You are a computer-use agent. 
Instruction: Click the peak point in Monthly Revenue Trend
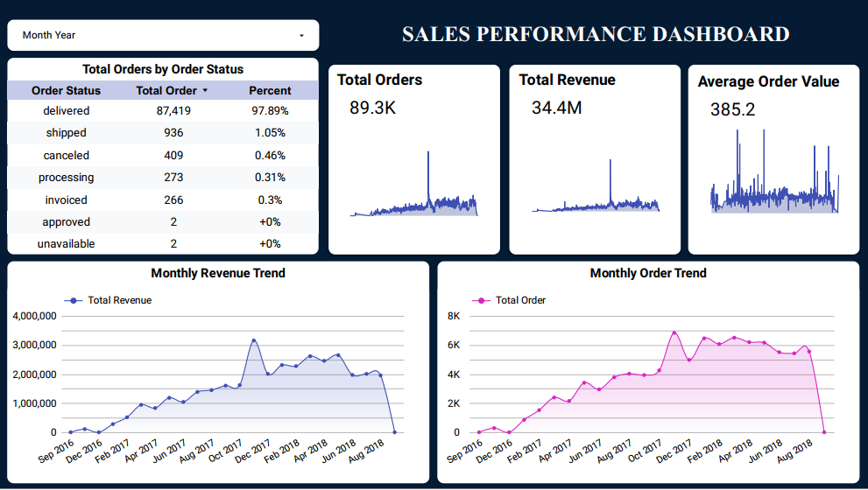tap(254, 340)
